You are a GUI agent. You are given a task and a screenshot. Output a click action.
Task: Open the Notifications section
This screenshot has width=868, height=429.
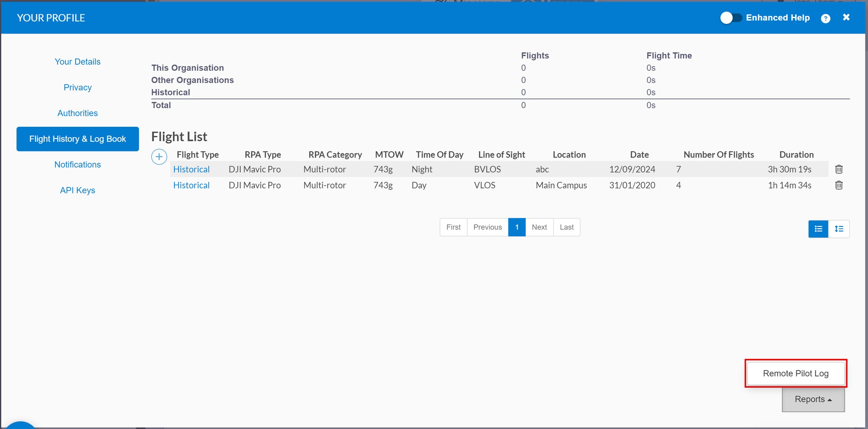pyautogui.click(x=77, y=165)
